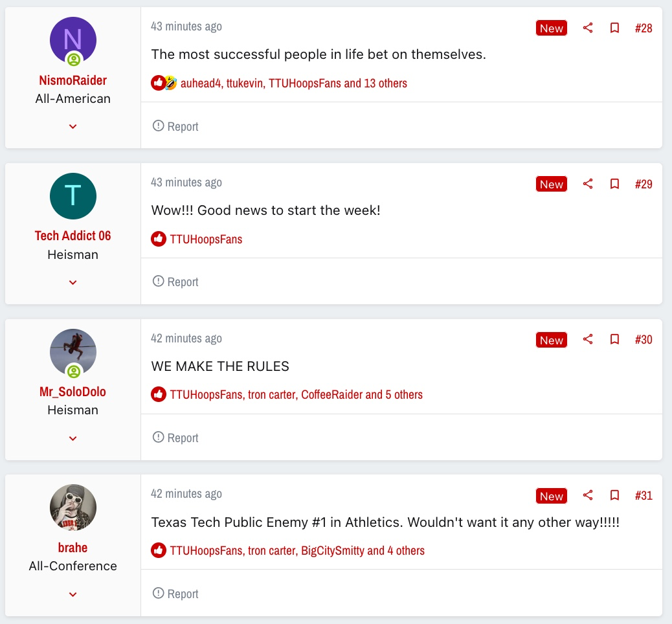The image size is (672, 624).
Task: Open NismoRaider's profile name link
Action: pyautogui.click(x=73, y=80)
